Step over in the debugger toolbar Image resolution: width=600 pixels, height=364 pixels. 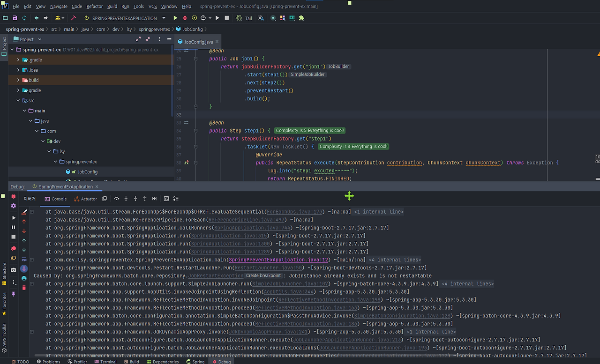(117, 199)
